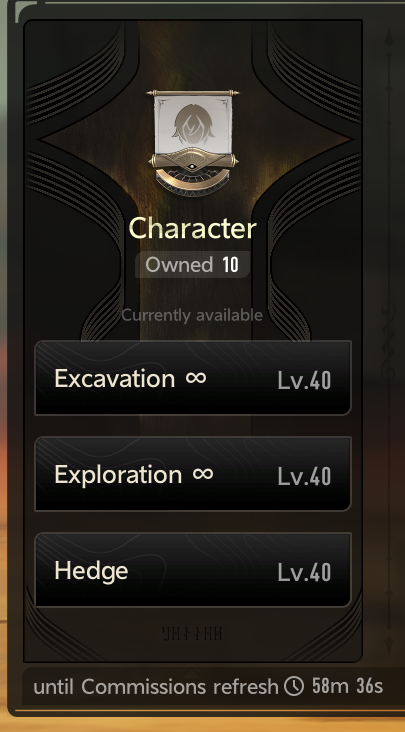Click the until Commissions refresh text
Viewport: 405px width, 732px height.
pyautogui.click(x=156, y=687)
